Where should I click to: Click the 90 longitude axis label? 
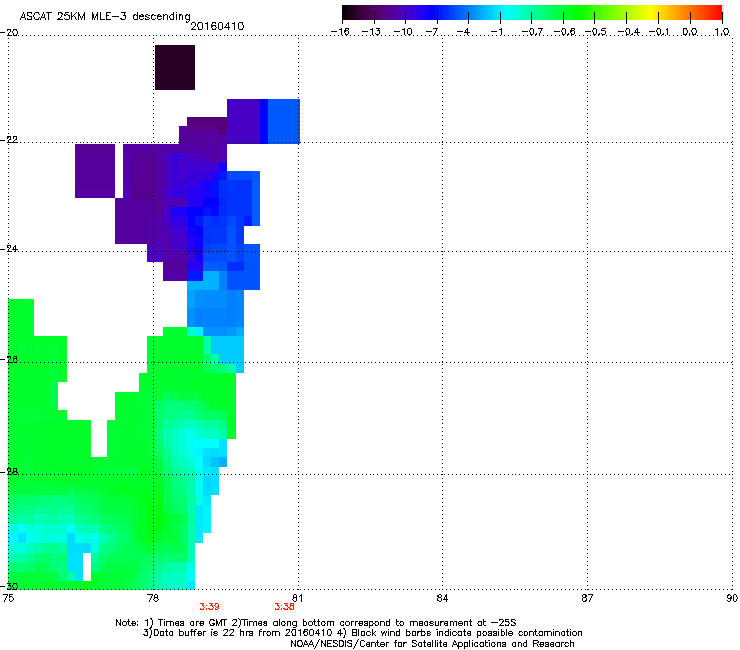pyautogui.click(x=732, y=598)
